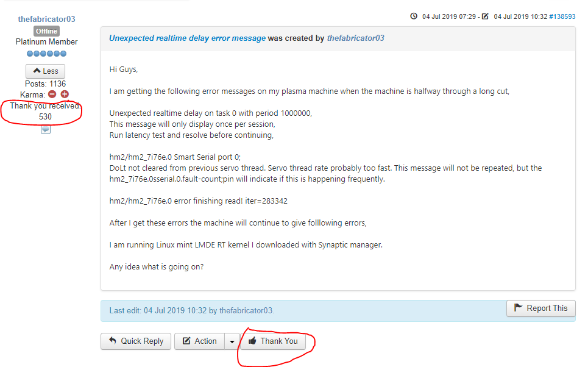Visit the thefabricator03 profile from the sidebar username
The width and height of the screenshot is (588, 367).
(x=46, y=19)
